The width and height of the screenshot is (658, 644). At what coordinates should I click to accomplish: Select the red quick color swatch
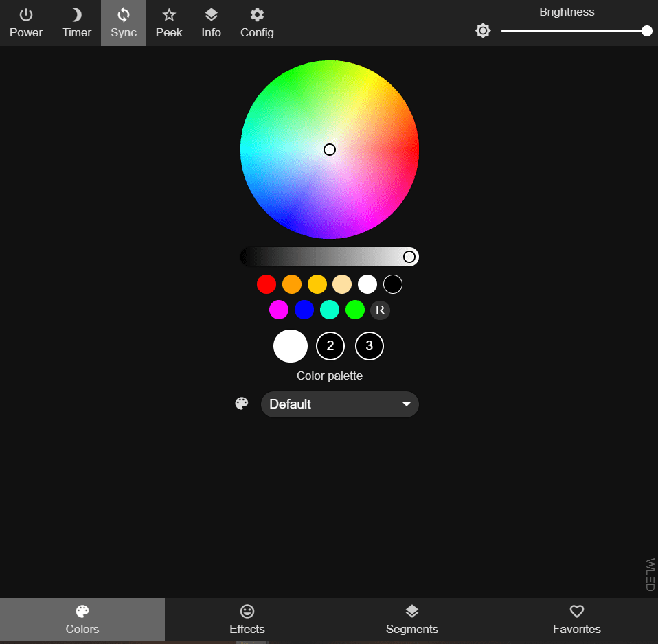pyautogui.click(x=266, y=284)
